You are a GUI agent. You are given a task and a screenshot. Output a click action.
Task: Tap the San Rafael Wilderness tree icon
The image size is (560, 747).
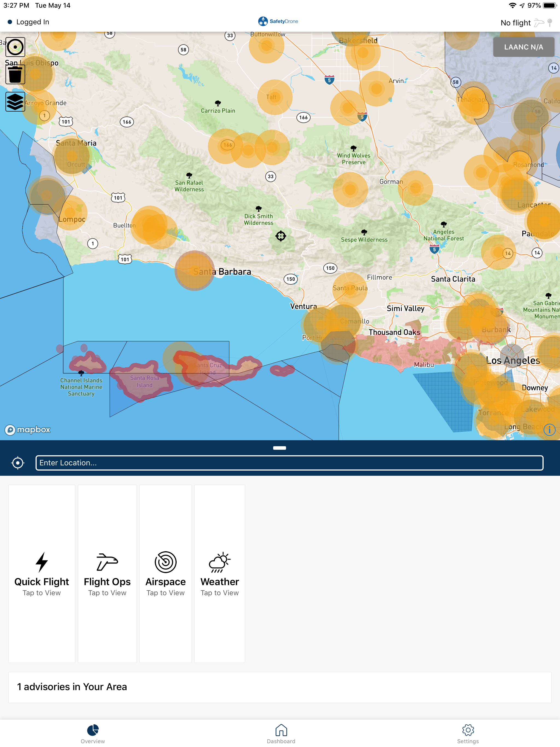(189, 175)
